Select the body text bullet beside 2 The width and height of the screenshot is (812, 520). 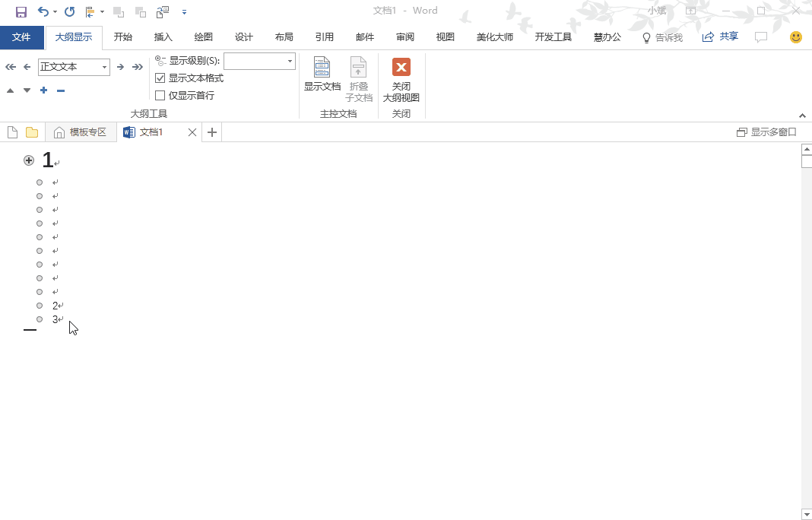pyautogui.click(x=40, y=306)
